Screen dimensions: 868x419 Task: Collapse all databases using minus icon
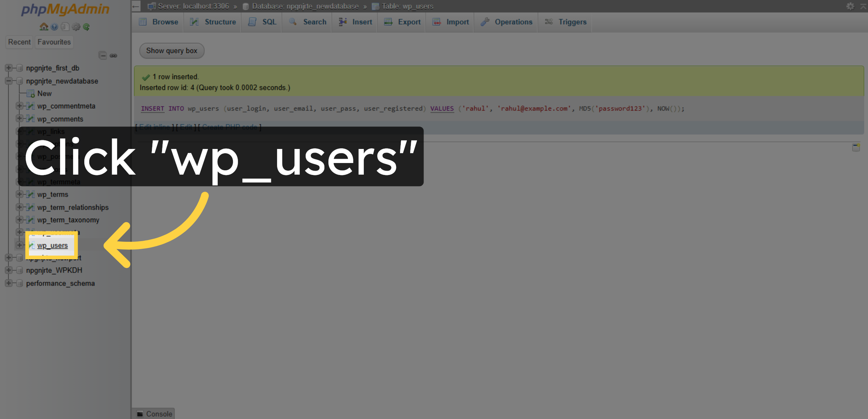click(102, 55)
